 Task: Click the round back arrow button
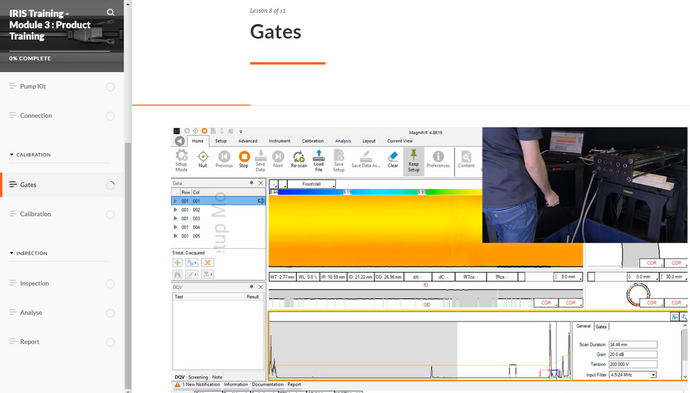[x=180, y=141]
